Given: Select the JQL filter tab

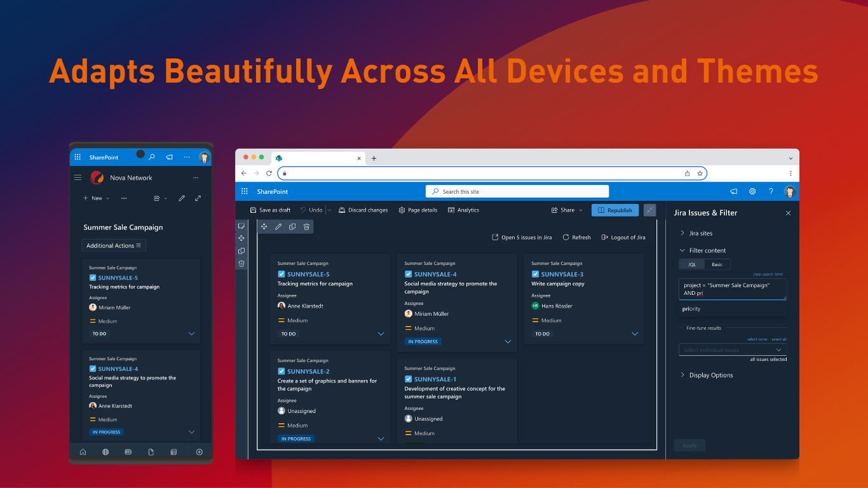Looking at the screenshot, I should (692, 264).
